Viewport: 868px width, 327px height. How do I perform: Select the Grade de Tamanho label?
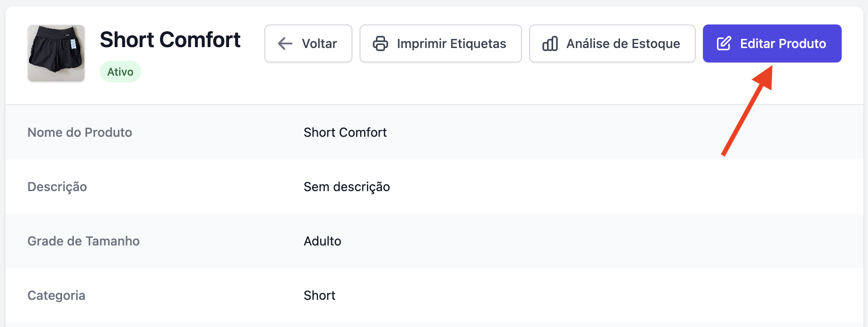pos(83,241)
